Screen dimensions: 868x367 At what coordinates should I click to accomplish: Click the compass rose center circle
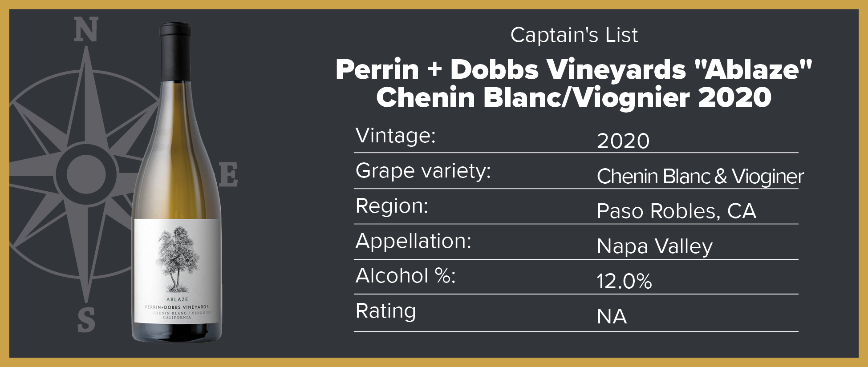click(x=86, y=173)
